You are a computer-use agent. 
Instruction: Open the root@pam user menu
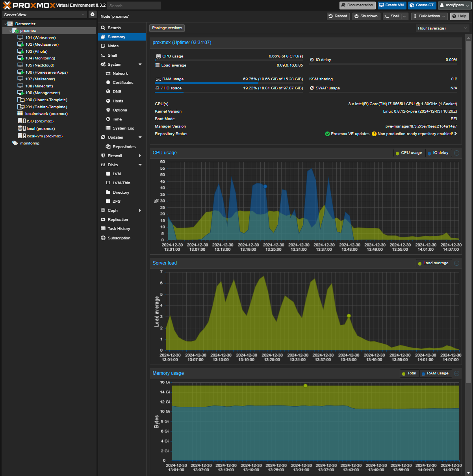point(454,5)
